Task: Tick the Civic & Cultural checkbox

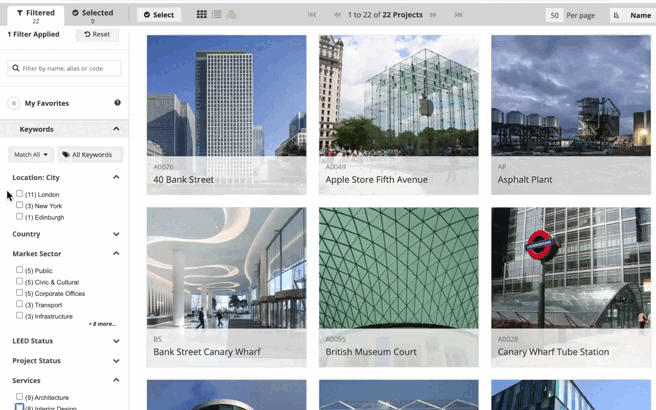Action: click(x=19, y=281)
